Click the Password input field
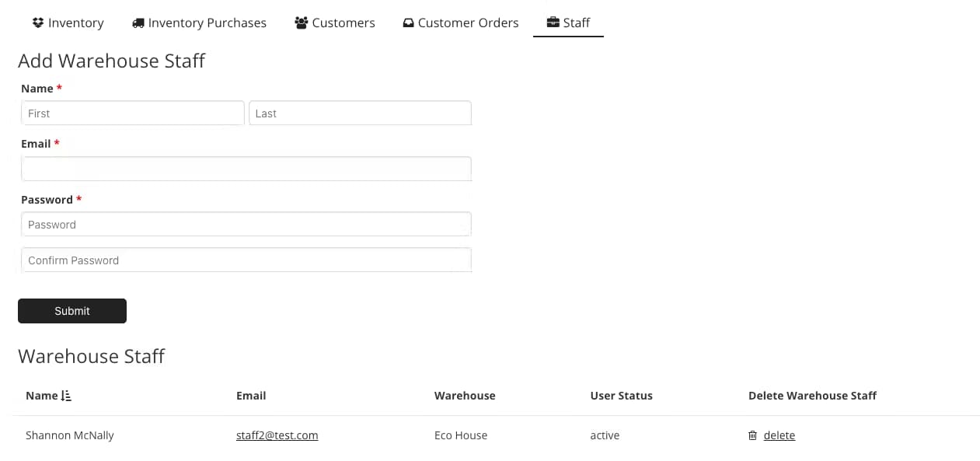980x461 pixels. coord(246,225)
